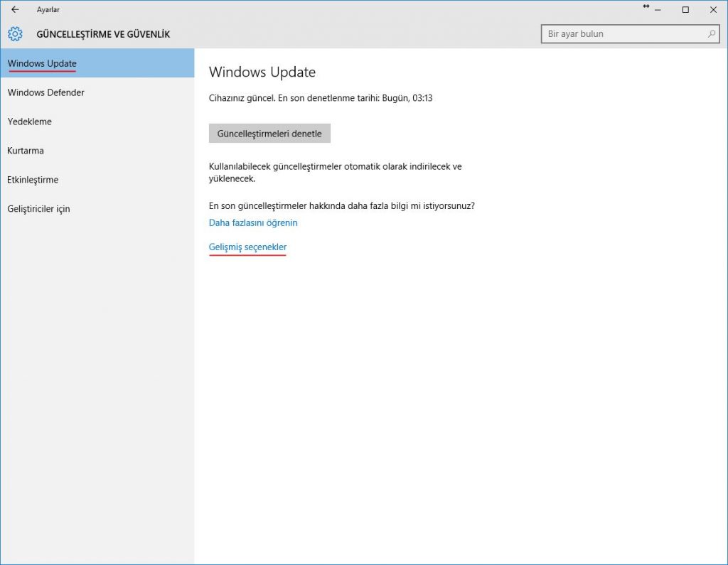
Task: Open the Daha fazlasını öğrenin link
Action: (x=253, y=222)
